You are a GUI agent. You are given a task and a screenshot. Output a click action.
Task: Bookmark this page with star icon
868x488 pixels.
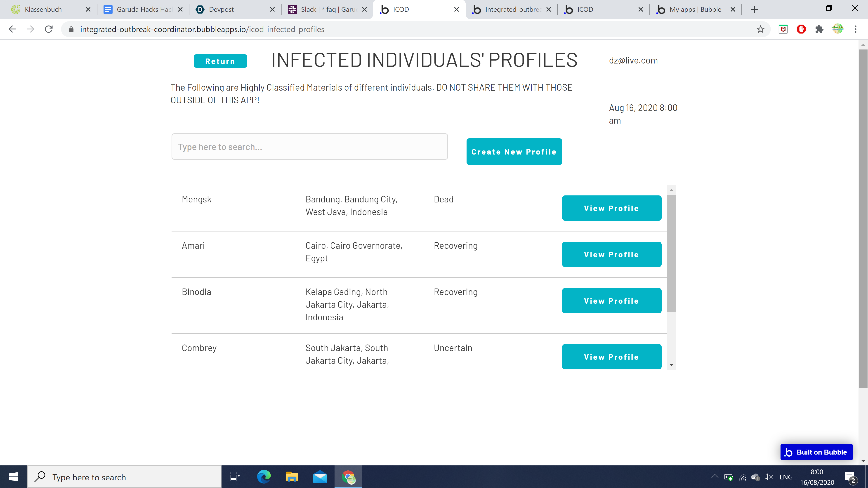pos(760,29)
